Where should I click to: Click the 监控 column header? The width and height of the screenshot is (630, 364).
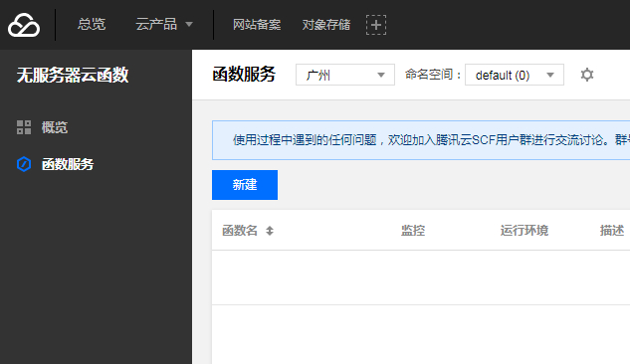tap(413, 231)
